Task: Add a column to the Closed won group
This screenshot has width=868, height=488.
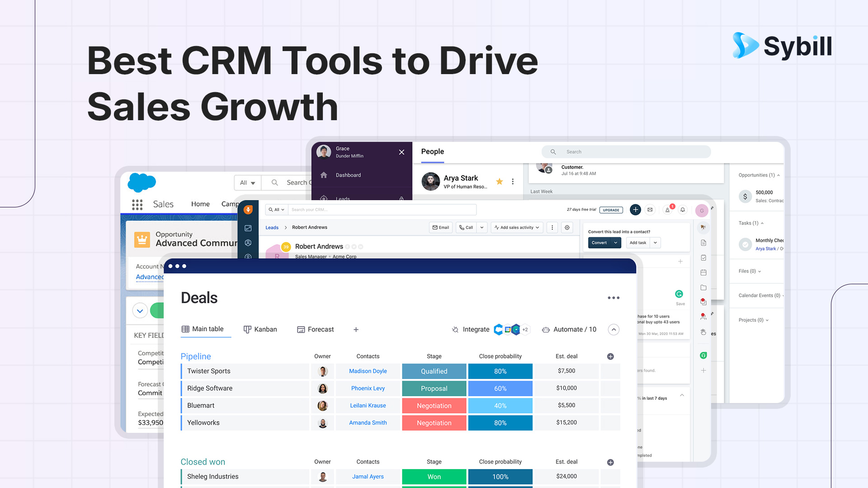Action: tap(610, 462)
